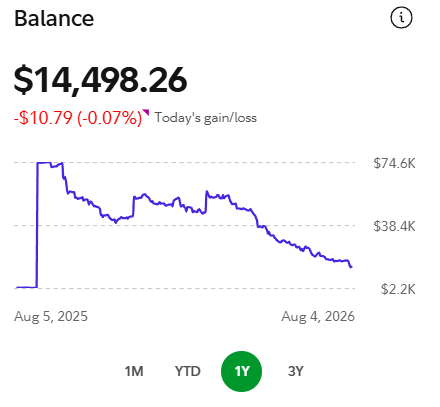Click the $2.2K axis label
The width and height of the screenshot is (440, 407).
click(x=398, y=289)
